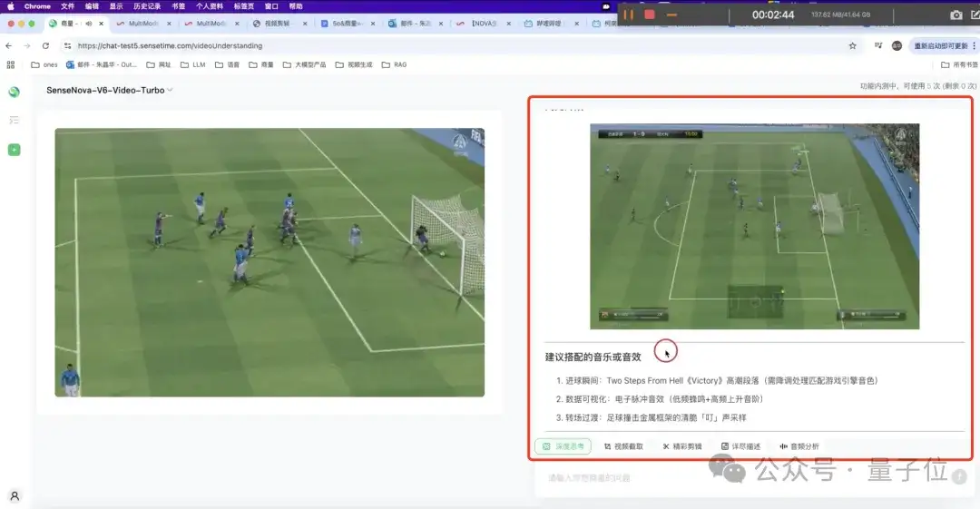Screen dimensions: 980x509
Task: Pause the screen recording
Action: pyautogui.click(x=628, y=15)
